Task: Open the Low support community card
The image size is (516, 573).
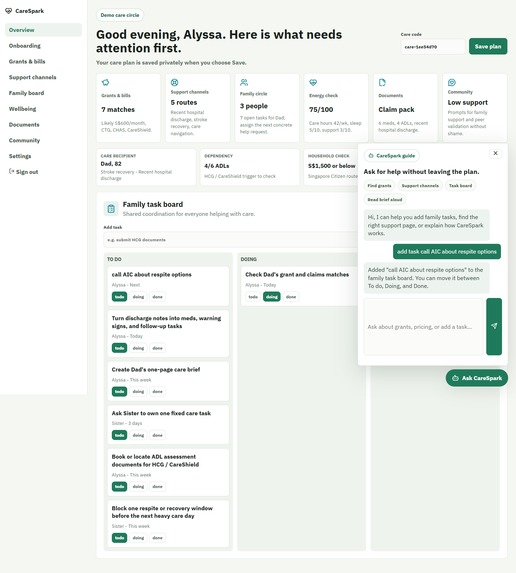Action: coord(475,108)
